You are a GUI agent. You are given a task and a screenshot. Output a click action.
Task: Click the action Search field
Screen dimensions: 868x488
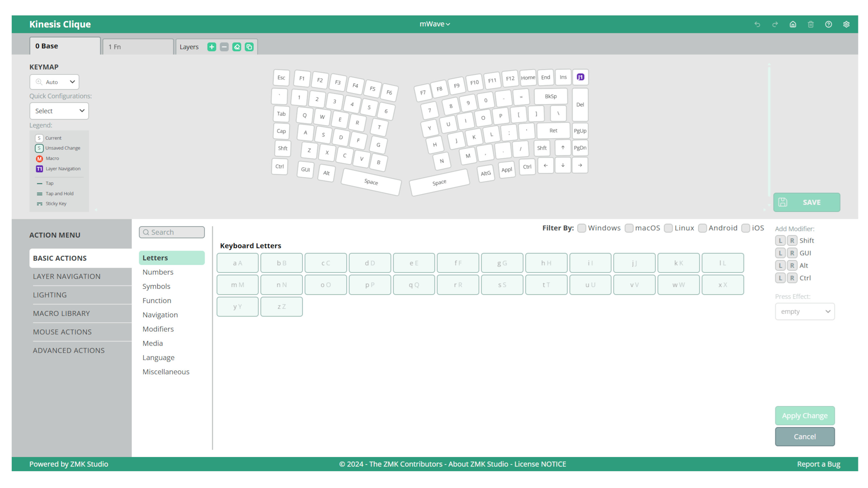click(x=172, y=232)
